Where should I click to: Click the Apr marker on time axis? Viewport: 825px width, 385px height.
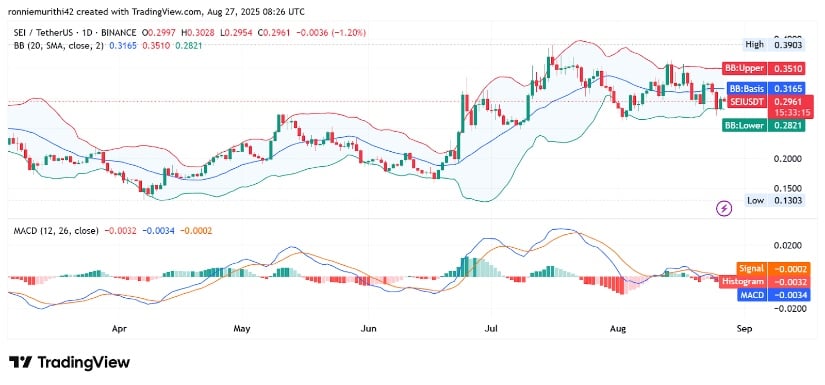(x=119, y=329)
